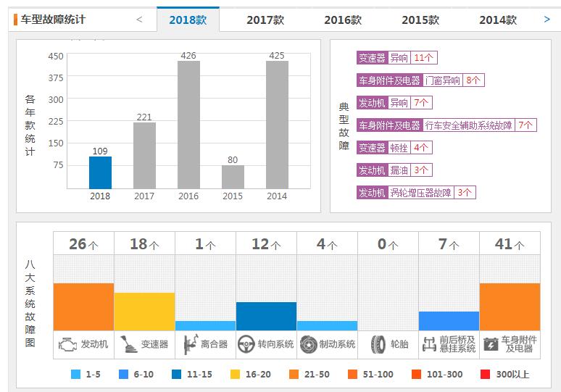
Task: Click the 16-20 yellow legend swatch
Action: (x=235, y=374)
